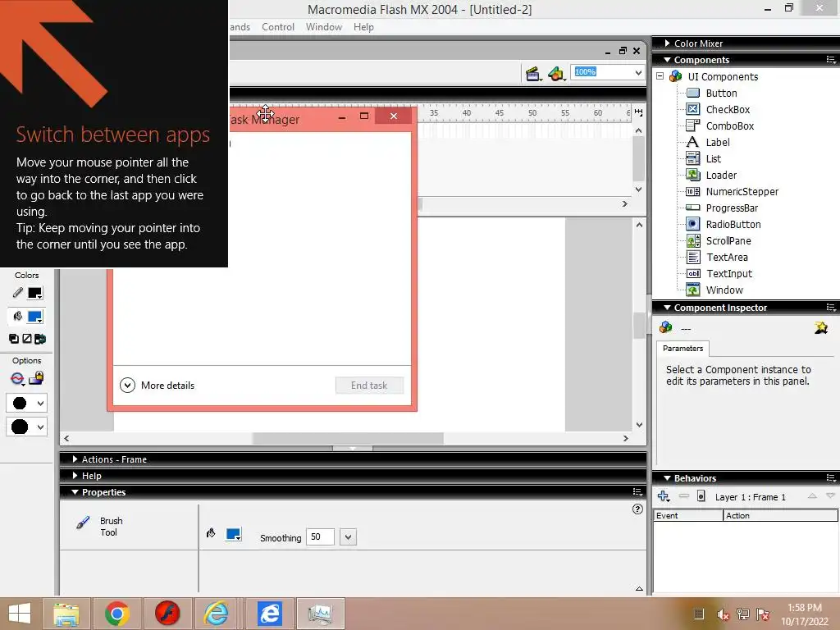Click the No Color icon
Image resolution: width=840 pixels, height=630 pixels.
[x=27, y=339]
